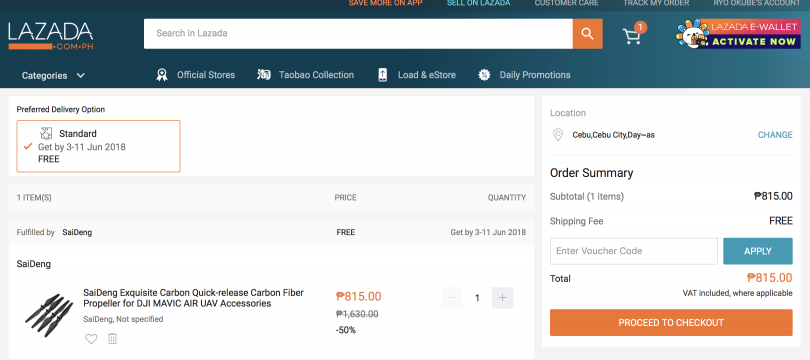Click the location pin icon

click(x=558, y=135)
